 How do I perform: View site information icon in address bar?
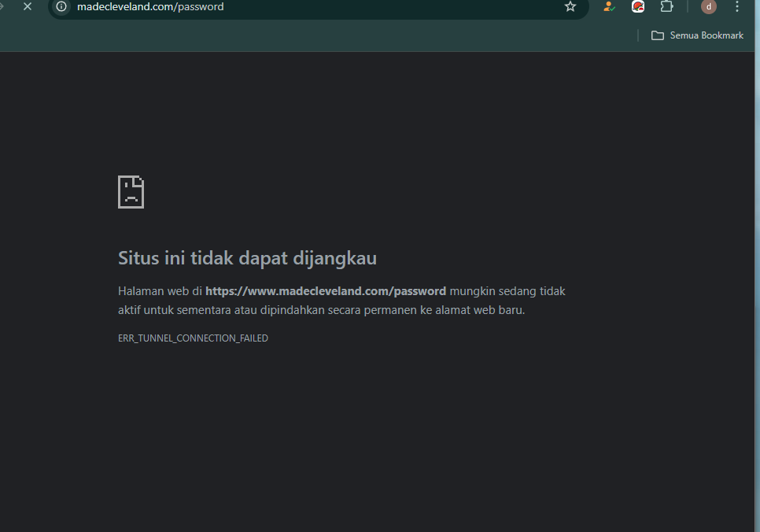61,7
